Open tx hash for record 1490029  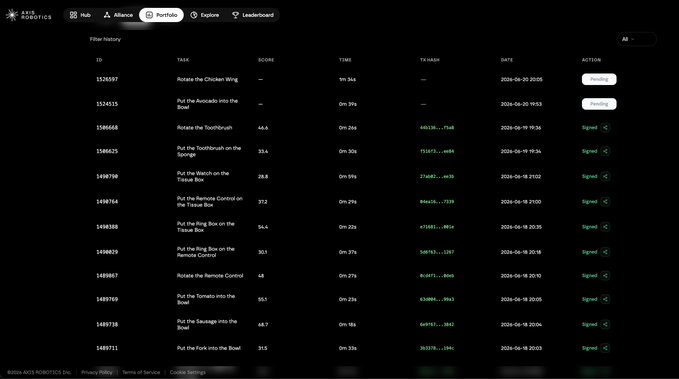coord(437,252)
